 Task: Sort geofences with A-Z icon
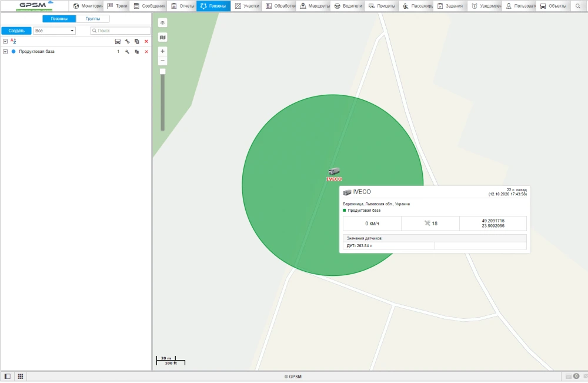13,41
